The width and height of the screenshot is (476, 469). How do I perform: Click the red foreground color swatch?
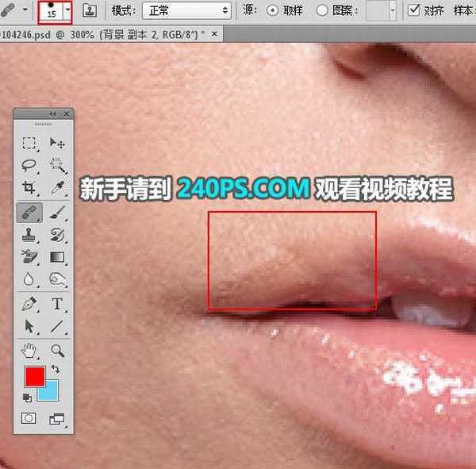point(35,377)
